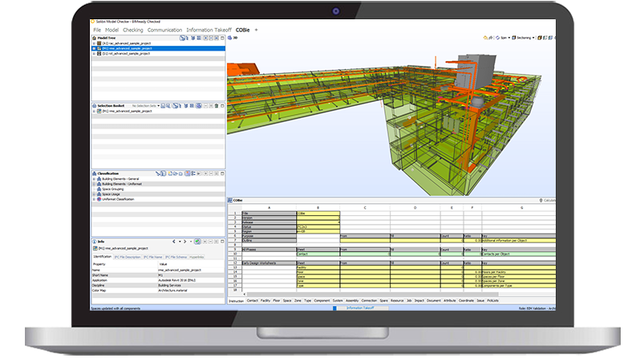The image size is (644, 358).
Task: Expand selected mne_advanced_sample_project in Model Tree
Action: [94, 48]
